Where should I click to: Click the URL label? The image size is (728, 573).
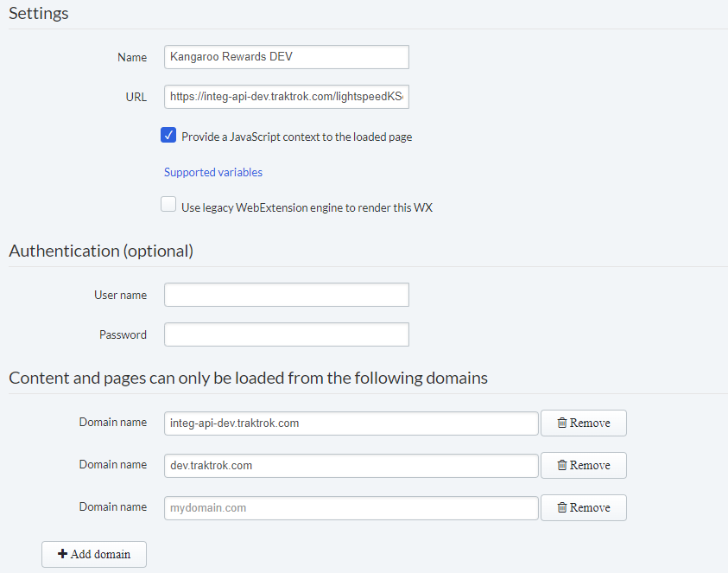click(136, 97)
